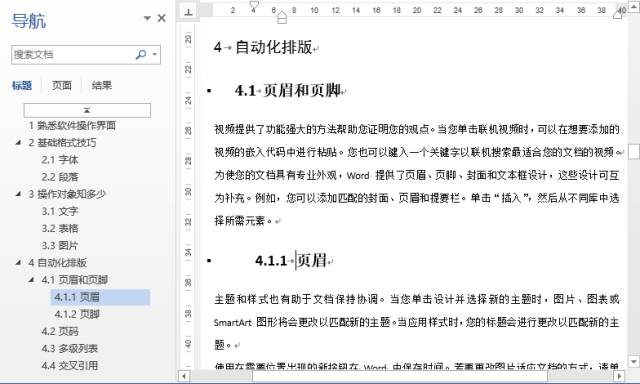The width and height of the screenshot is (640, 384).
Task: Click the jump-to-beginning bar above headings list
Action: pyautogui.click(x=87, y=110)
